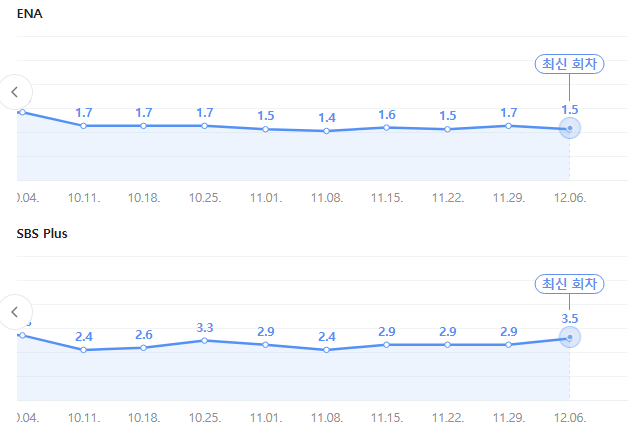
Task: Select ENA data point for 10.18.
Action: [143, 126]
